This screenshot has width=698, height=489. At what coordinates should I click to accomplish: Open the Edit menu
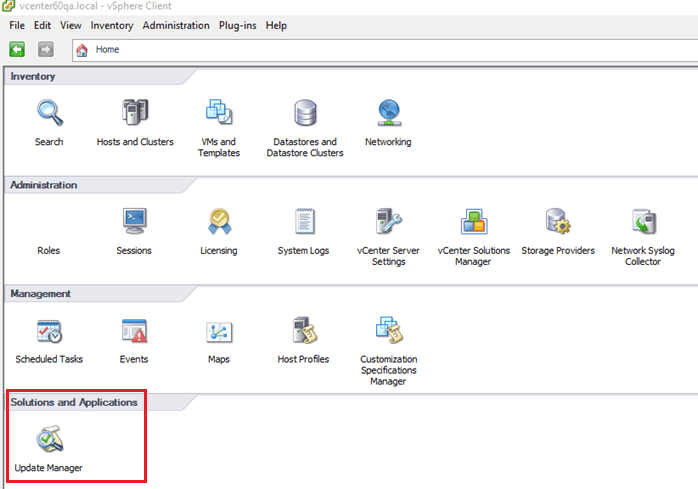[x=42, y=25]
